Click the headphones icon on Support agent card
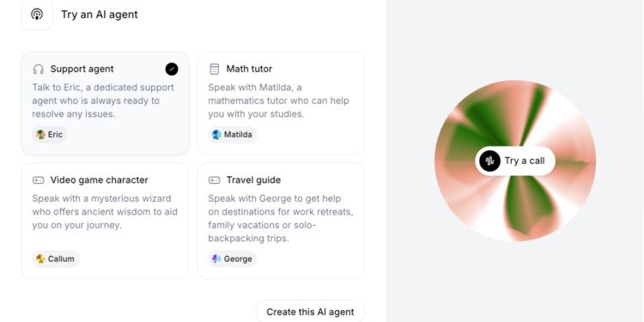This screenshot has width=644, height=322. point(38,69)
